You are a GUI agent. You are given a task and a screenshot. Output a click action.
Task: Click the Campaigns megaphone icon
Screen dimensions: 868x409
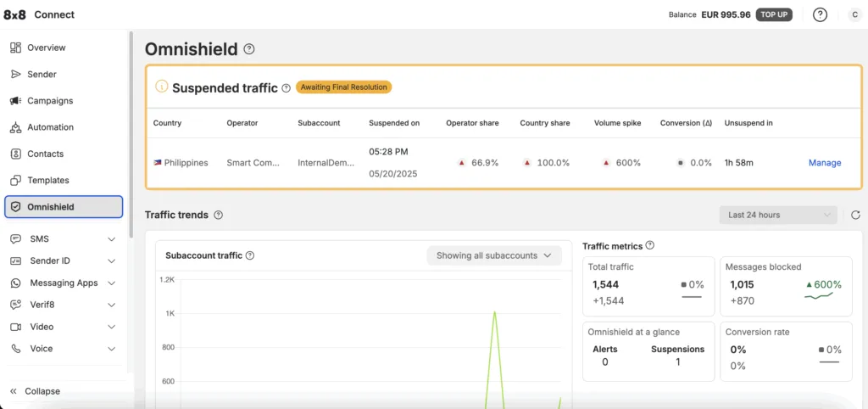[x=15, y=101]
